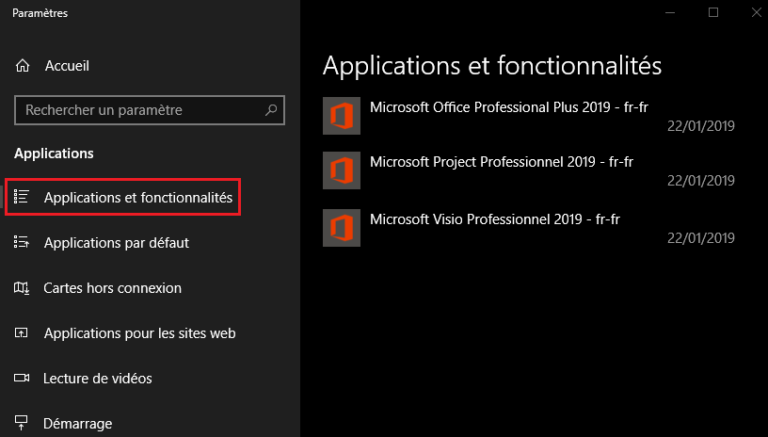Viewport: 768px width, 437px height.
Task: Go to Cartes hors connexion
Action: click(112, 288)
